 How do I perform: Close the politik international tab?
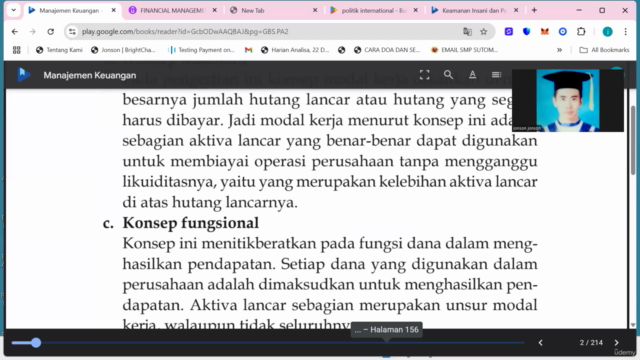pos(416,10)
